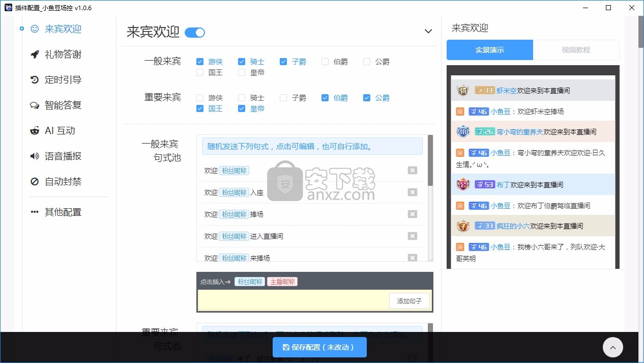
Task: Uncheck 游侠 under 一般来宾
Action: point(200,62)
